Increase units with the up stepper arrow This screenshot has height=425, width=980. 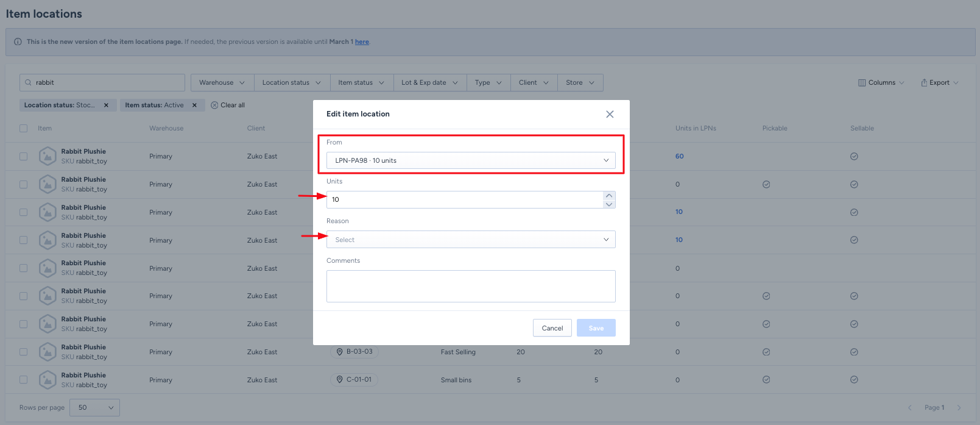pos(608,196)
